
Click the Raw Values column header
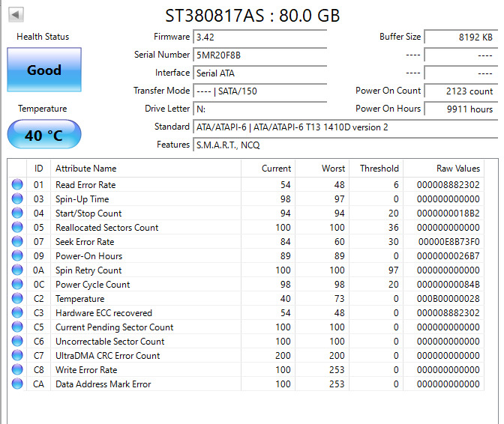pyautogui.click(x=443, y=169)
